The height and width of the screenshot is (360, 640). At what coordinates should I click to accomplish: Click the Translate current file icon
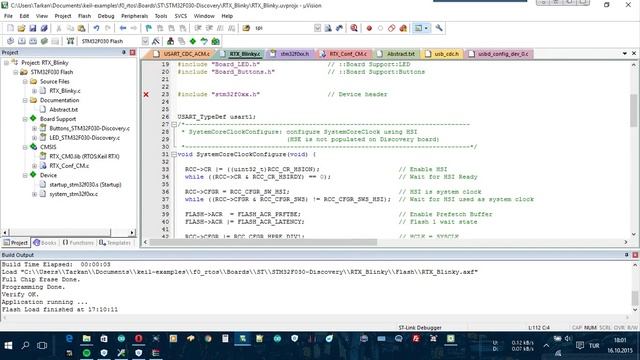(x=10, y=41)
